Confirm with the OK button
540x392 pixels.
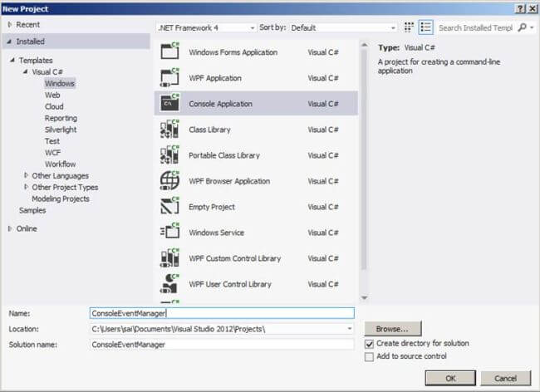tap(450, 378)
